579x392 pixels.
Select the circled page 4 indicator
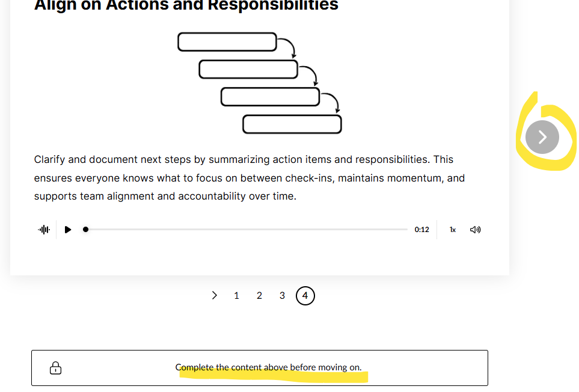pos(305,296)
